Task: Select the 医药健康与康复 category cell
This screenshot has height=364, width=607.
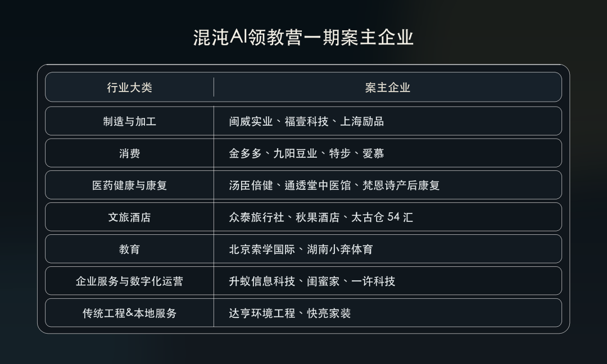Action: [129, 185]
